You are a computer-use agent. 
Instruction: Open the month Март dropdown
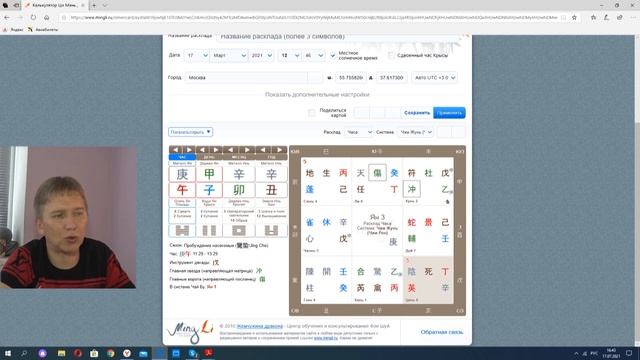(x=229, y=56)
